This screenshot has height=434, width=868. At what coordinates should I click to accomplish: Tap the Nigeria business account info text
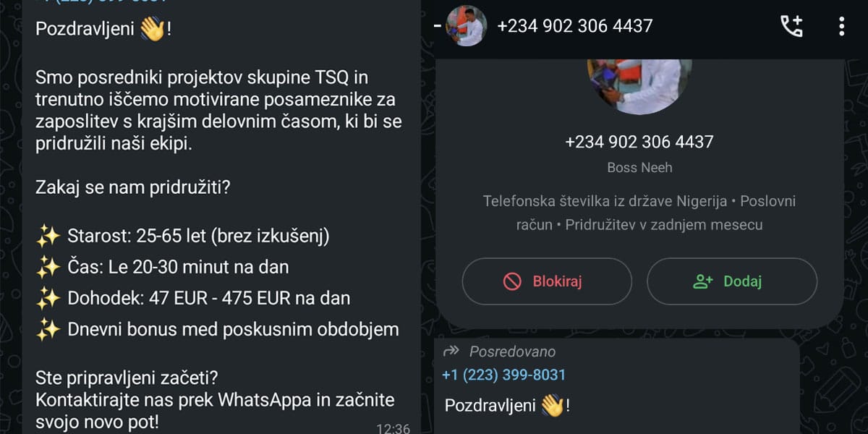[639, 213]
